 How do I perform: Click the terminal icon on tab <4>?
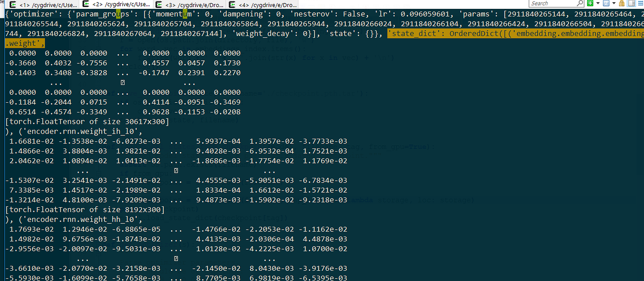tap(232, 4)
